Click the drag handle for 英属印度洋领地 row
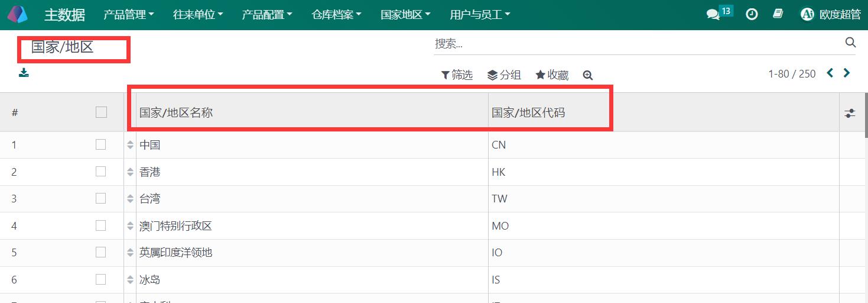This screenshot has height=303, width=868. [x=131, y=253]
